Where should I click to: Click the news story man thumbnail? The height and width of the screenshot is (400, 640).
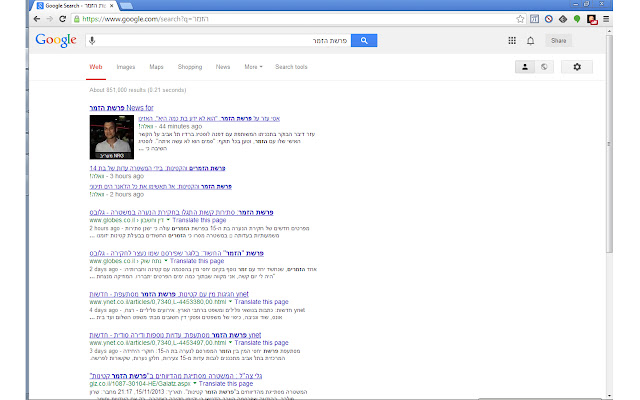pos(112,137)
